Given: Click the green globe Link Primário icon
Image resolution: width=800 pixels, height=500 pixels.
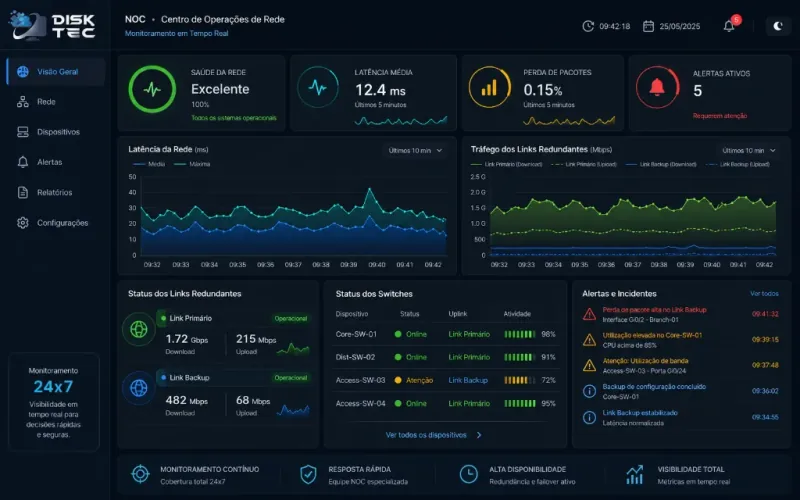Looking at the screenshot, I should [139, 329].
